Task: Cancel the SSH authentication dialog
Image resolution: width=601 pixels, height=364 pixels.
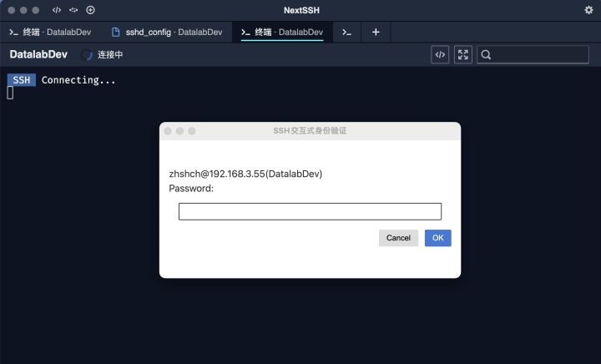Action: 398,238
